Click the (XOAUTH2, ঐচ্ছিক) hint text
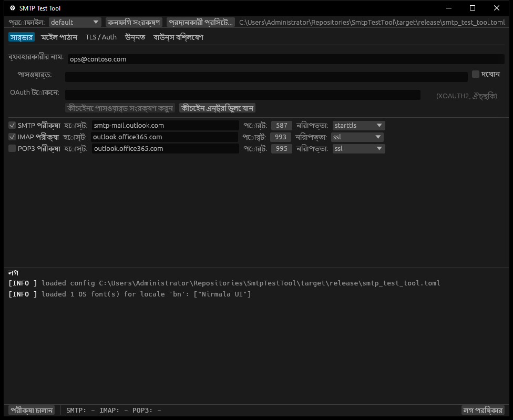513x420 pixels. pos(467,96)
